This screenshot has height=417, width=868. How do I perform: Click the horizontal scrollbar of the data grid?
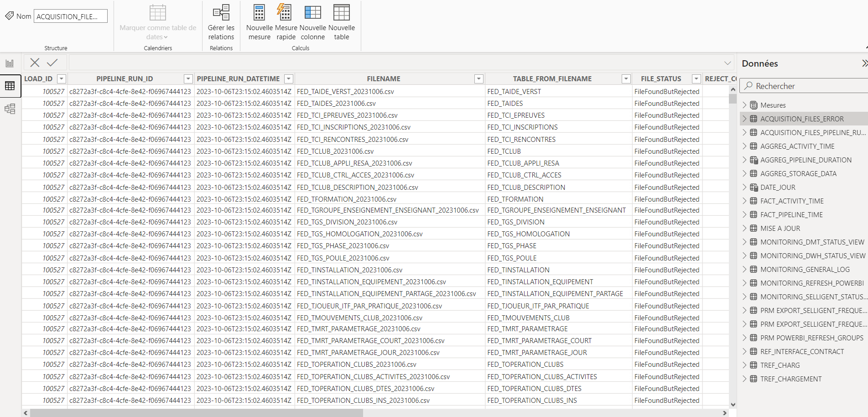coord(196,413)
